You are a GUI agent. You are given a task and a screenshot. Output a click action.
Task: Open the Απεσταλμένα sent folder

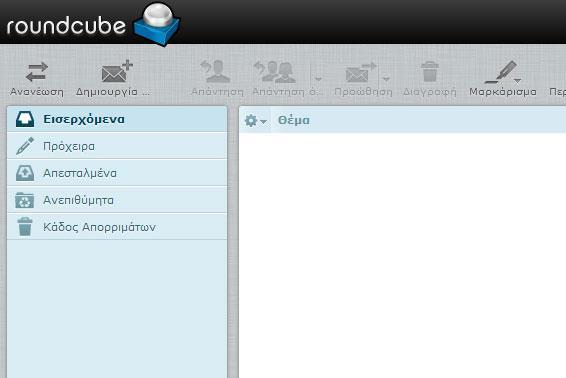pos(117,173)
